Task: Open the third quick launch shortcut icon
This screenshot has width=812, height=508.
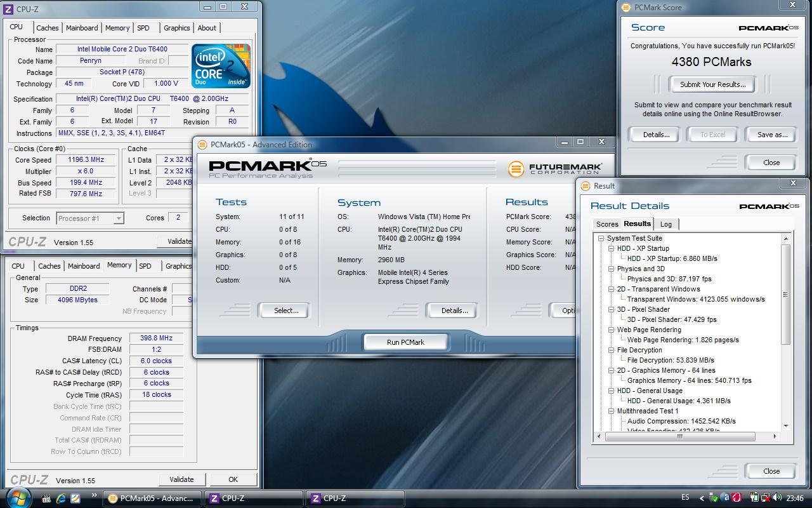Action: pos(75,498)
